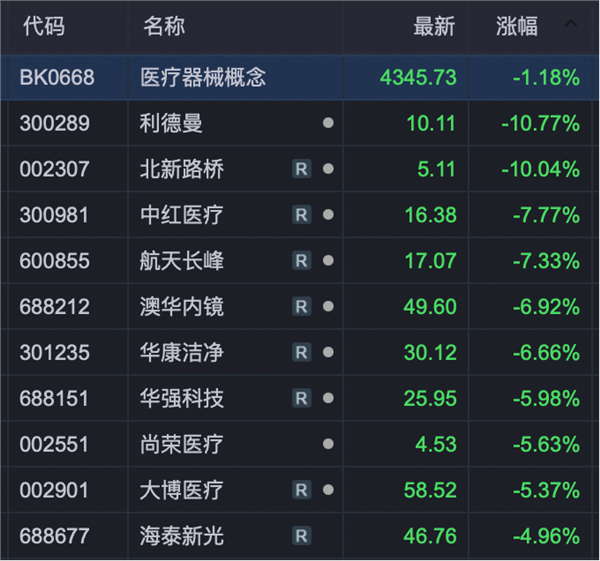This screenshot has height=561, width=600.
Task: Click 澳华内镜 price 49.60
Action: point(430,307)
